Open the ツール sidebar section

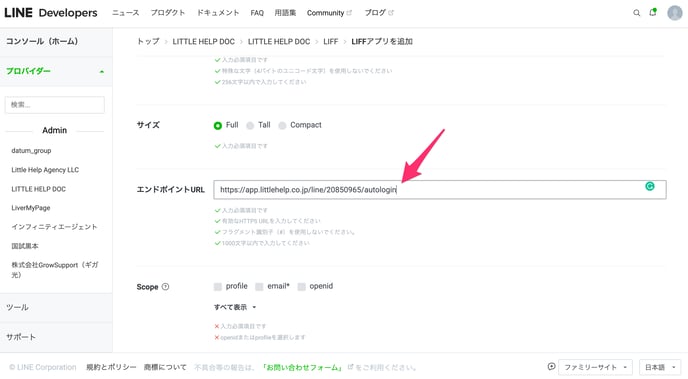coord(56,307)
